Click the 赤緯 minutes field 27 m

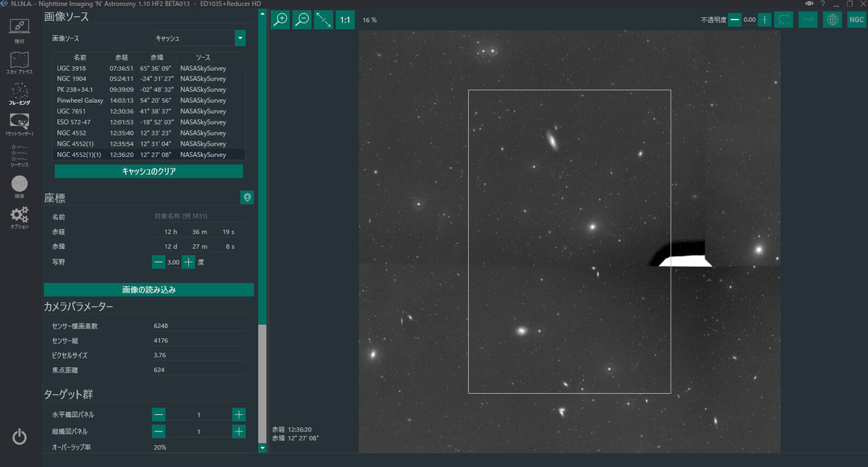[x=196, y=247]
